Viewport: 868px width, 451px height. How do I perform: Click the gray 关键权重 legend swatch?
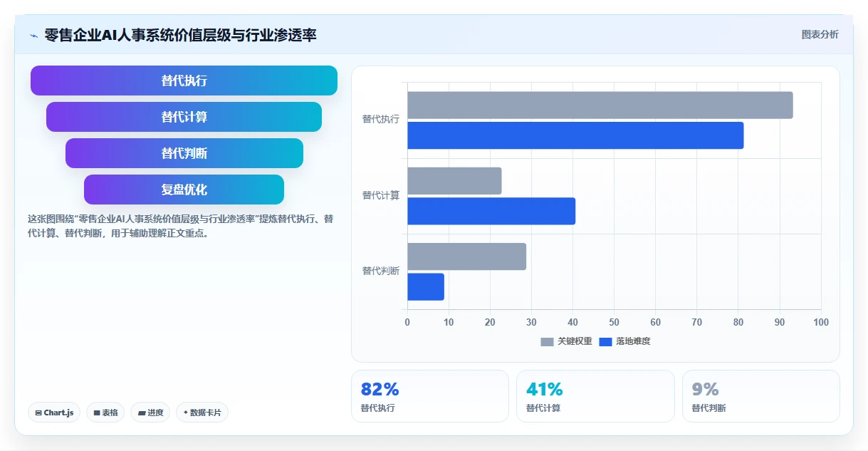click(547, 342)
